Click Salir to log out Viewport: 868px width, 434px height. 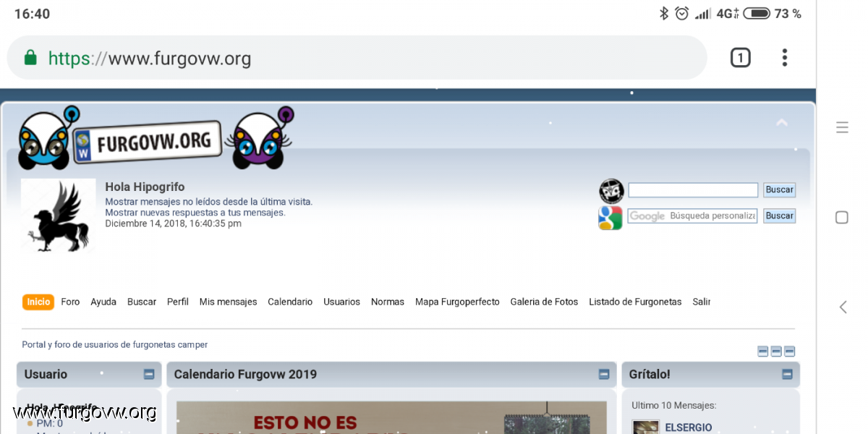tap(701, 302)
